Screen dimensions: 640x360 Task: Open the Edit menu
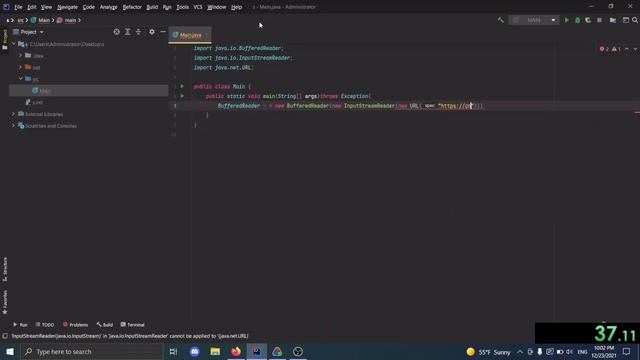[32, 7]
